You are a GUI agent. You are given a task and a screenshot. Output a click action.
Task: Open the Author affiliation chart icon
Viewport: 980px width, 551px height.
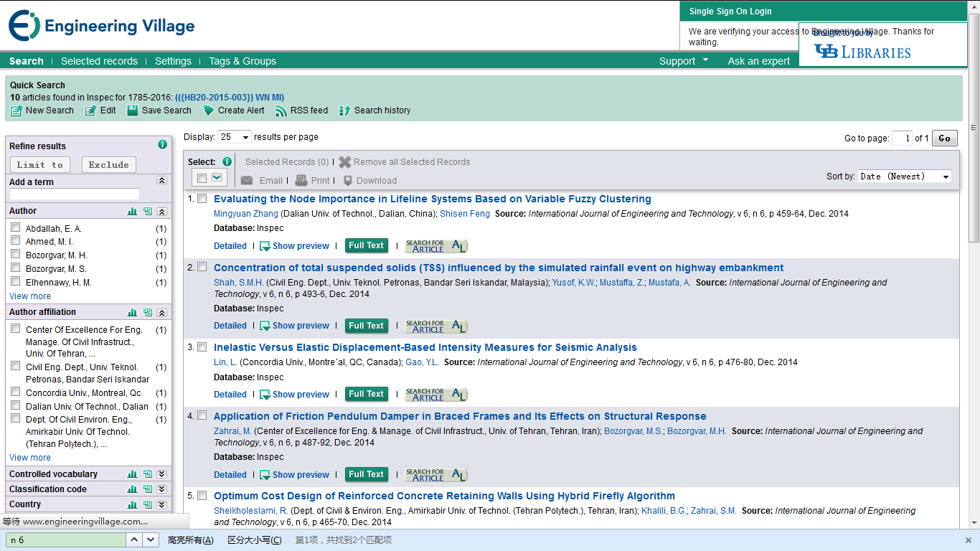tap(132, 313)
